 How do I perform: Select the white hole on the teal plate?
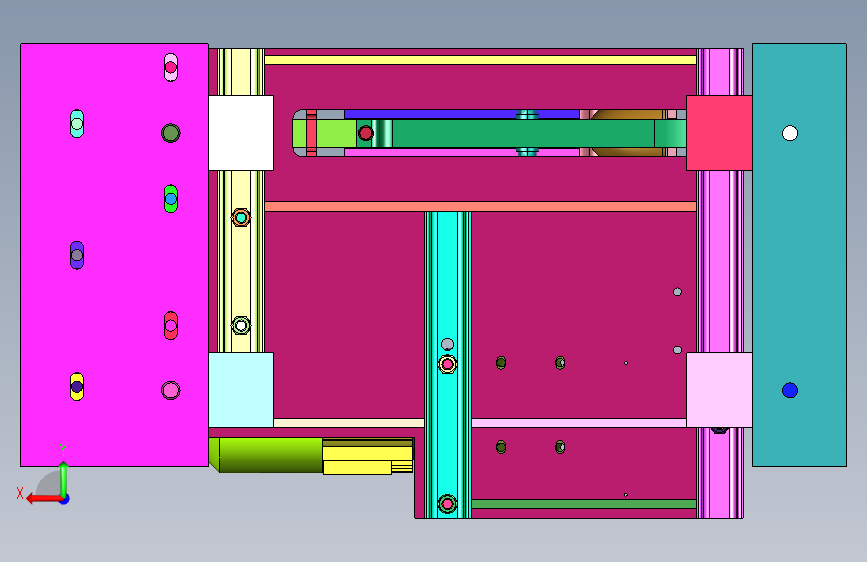790,133
